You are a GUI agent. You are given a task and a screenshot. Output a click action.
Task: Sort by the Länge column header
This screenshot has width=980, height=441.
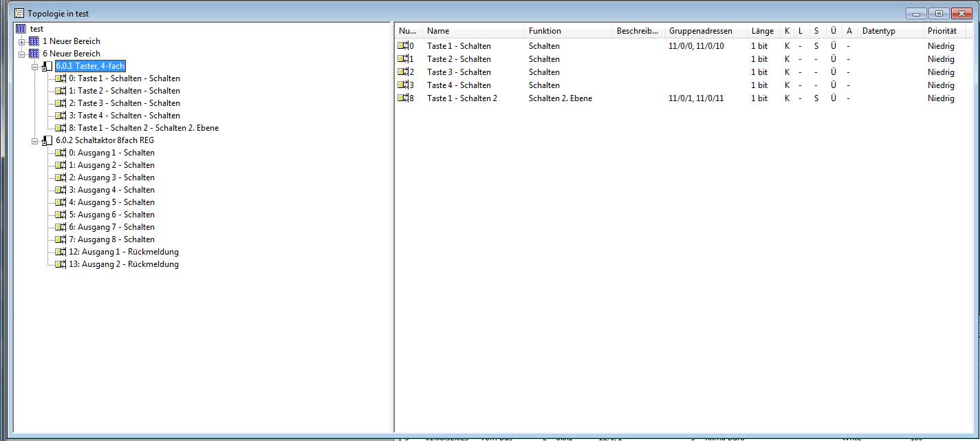click(x=763, y=31)
